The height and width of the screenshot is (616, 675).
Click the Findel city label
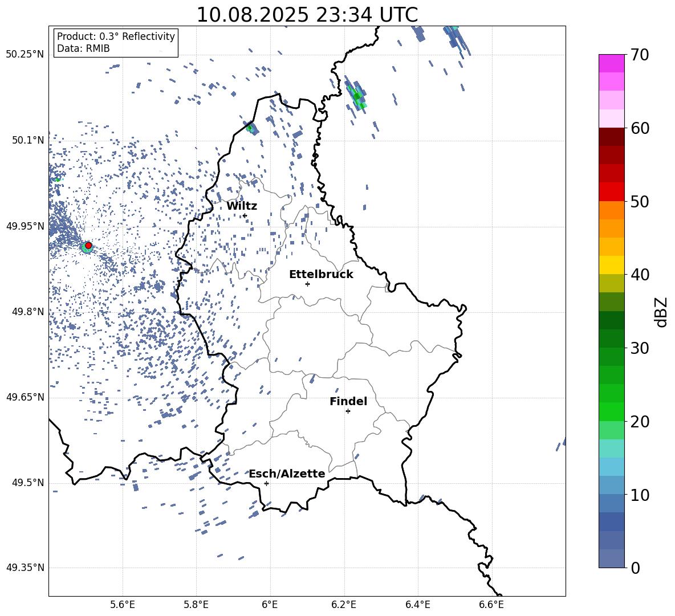348,401
